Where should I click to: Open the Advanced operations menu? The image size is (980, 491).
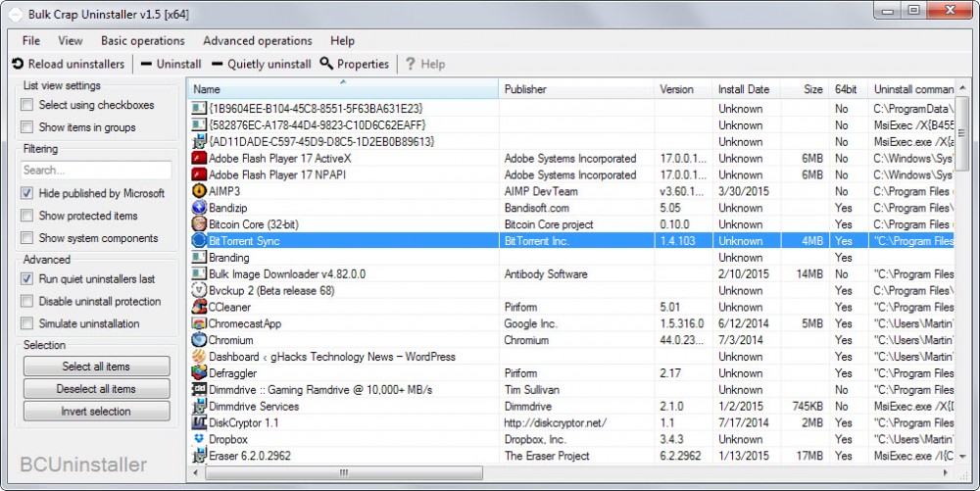point(257,41)
